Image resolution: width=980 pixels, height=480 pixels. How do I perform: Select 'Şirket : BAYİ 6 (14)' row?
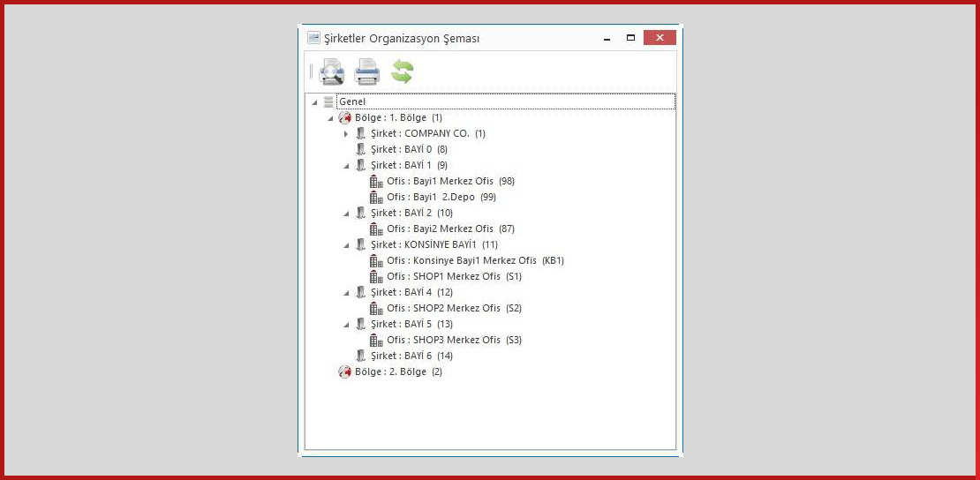412,356
